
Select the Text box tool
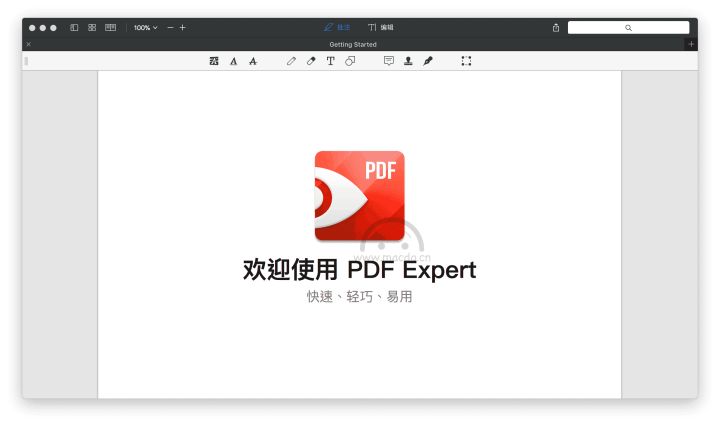[331, 61]
